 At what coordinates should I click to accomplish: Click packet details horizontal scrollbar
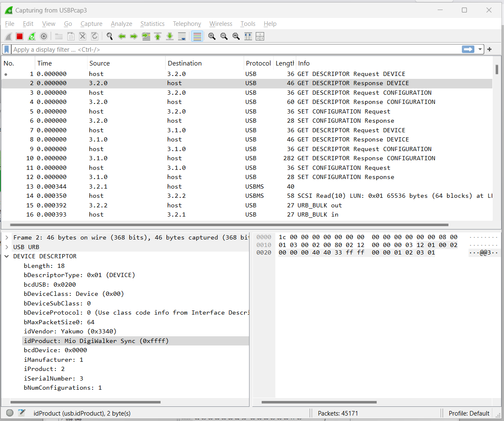(85, 402)
